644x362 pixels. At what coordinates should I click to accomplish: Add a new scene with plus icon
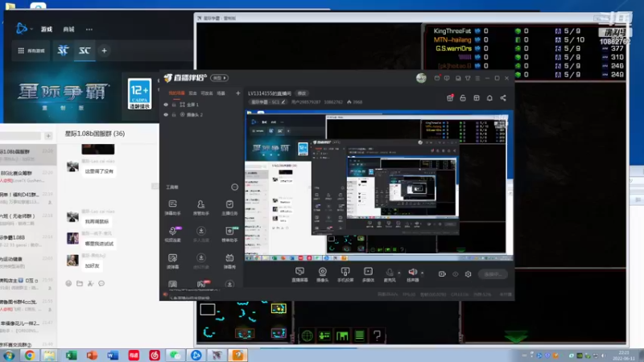(x=237, y=93)
